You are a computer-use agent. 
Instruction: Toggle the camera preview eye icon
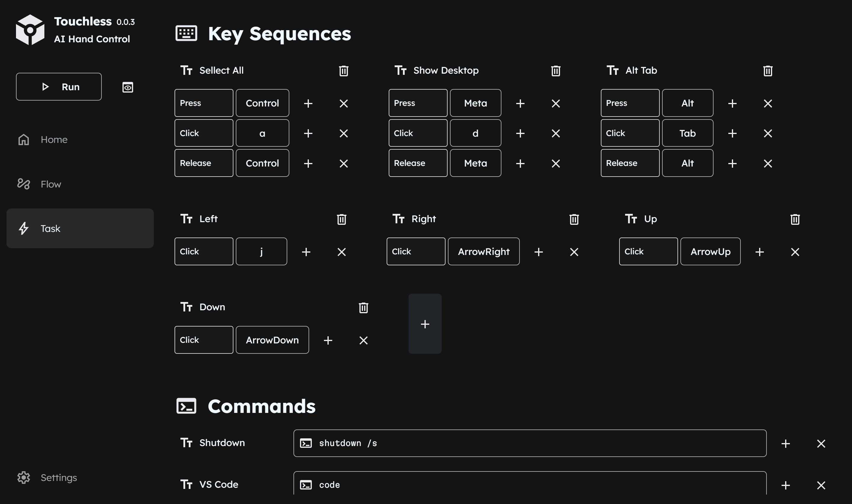128,87
